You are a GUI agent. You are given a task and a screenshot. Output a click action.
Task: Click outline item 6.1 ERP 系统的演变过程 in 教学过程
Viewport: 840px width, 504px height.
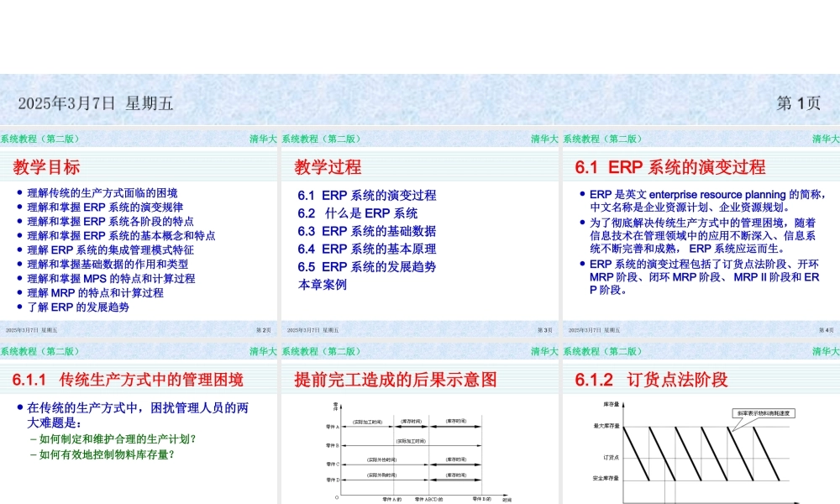pyautogui.click(x=367, y=196)
